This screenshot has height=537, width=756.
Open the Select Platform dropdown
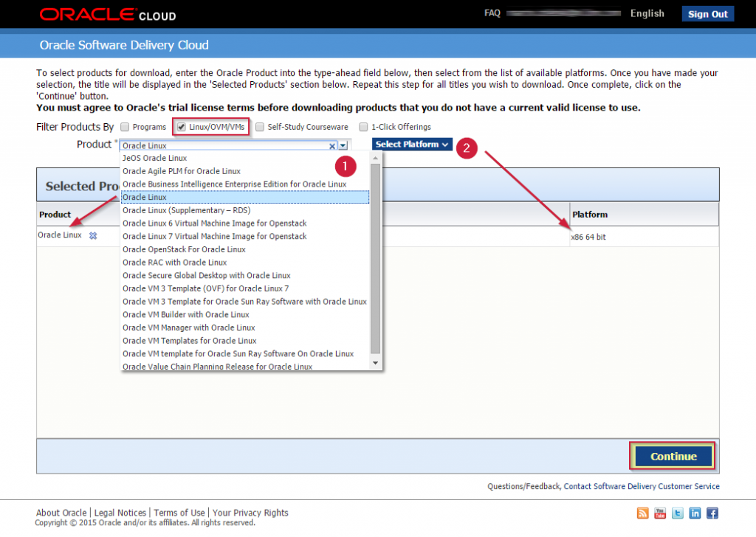(x=410, y=144)
